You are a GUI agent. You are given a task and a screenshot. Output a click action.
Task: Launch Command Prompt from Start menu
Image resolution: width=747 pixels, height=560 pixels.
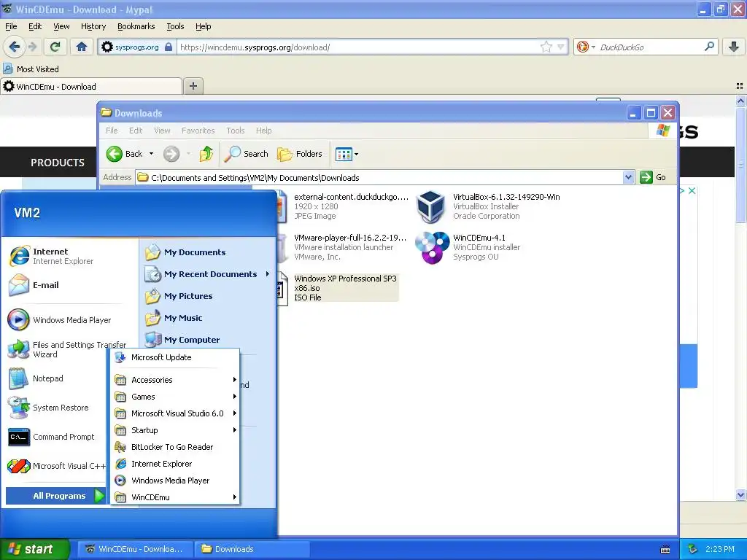tap(52, 437)
